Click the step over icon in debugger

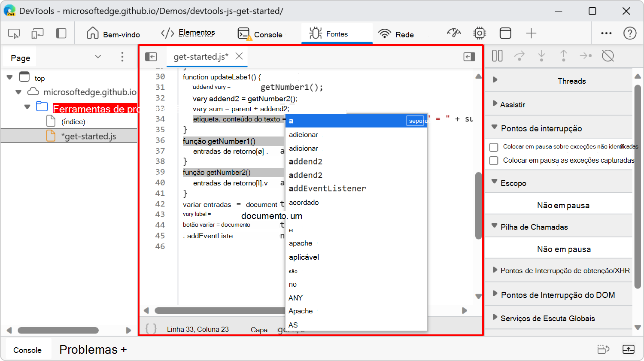coord(519,56)
